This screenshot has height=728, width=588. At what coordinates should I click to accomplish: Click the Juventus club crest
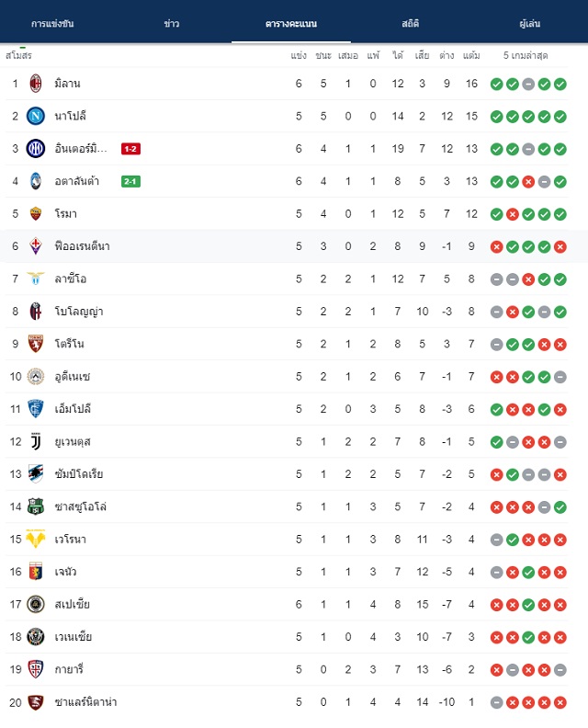(x=36, y=441)
